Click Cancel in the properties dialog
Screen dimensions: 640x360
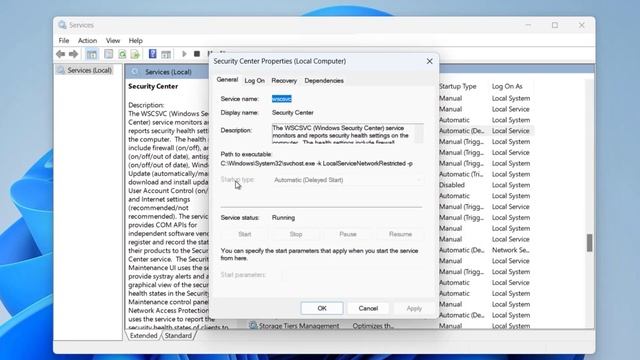point(368,308)
